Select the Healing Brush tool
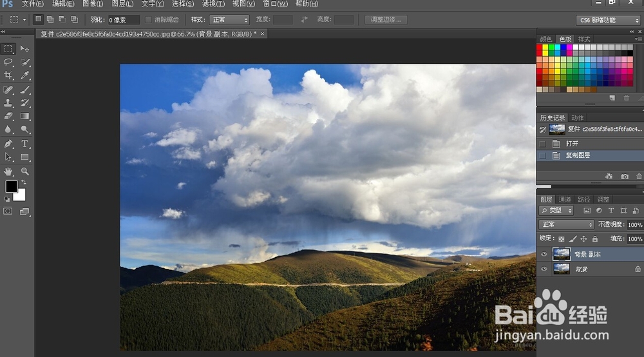The width and height of the screenshot is (644, 357). click(8, 90)
